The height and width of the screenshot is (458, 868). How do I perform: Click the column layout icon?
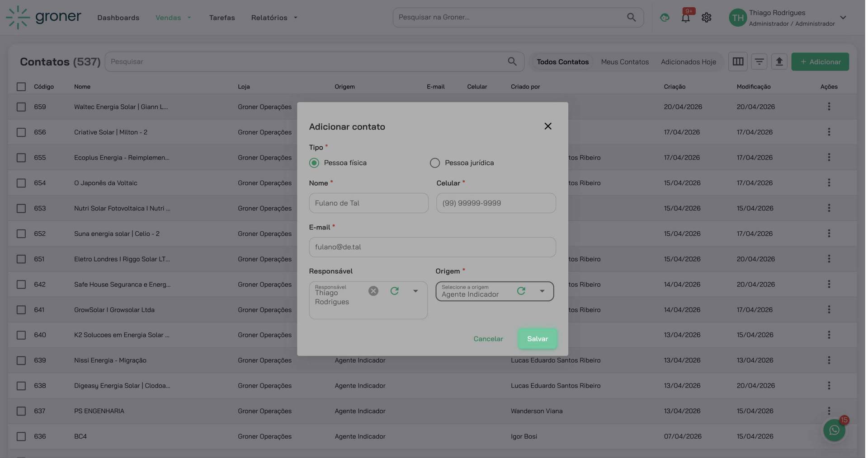tap(738, 61)
